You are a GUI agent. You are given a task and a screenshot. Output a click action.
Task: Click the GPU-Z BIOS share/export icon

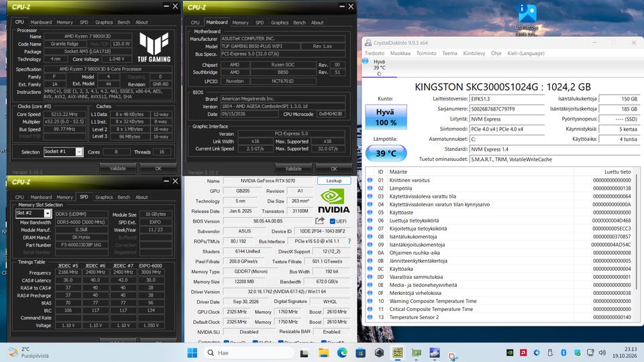pyautogui.click(x=319, y=221)
